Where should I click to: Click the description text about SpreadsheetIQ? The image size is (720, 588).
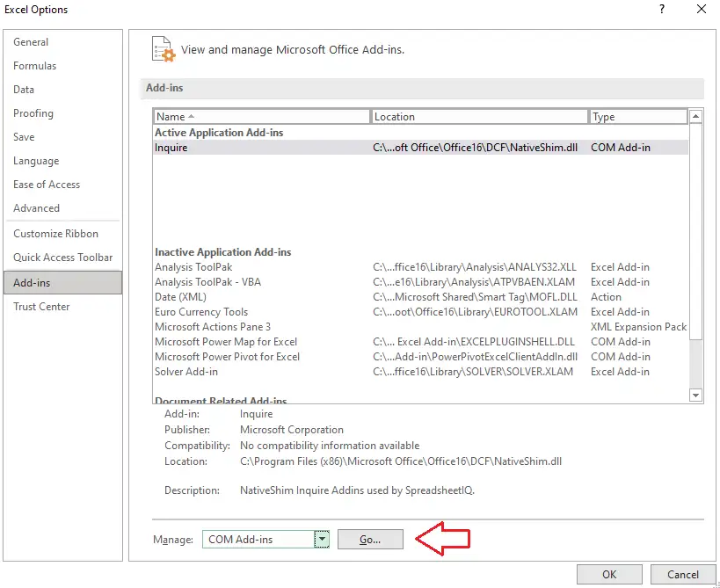357,490
